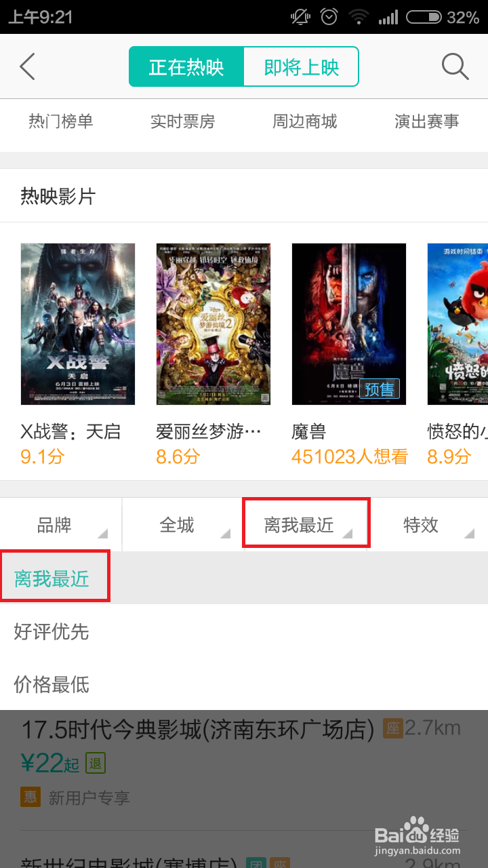Open the 热门榜单 tab

pyautogui.click(x=61, y=121)
